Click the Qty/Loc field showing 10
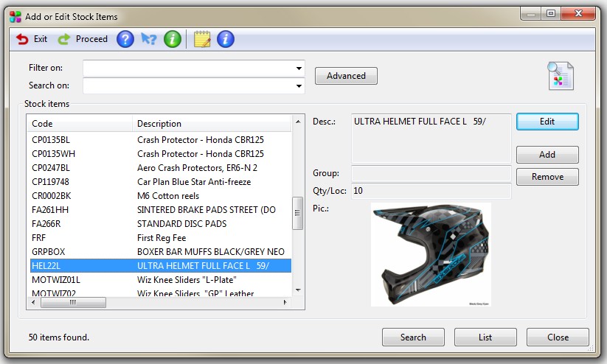Viewport: 607px width, 364px height. click(x=431, y=191)
